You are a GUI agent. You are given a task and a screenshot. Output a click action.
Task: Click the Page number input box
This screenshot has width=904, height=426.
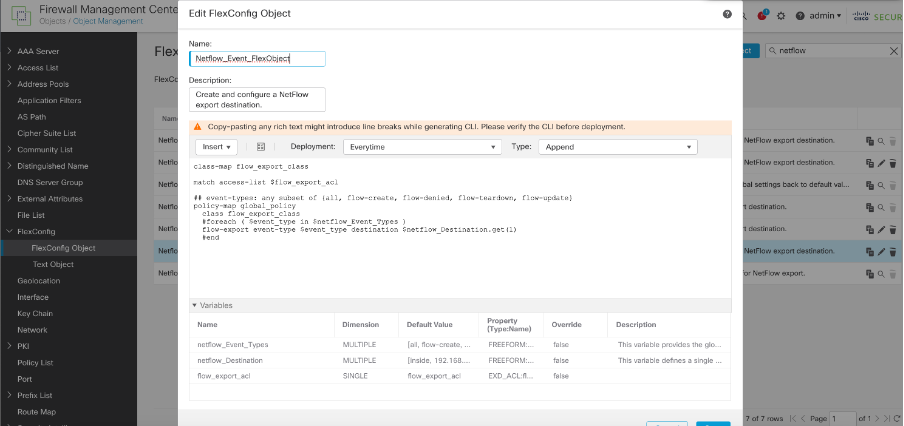(x=842, y=418)
